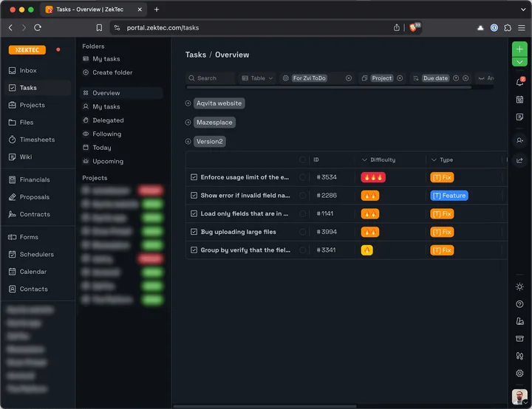Collapse the Version2 group
The image size is (532, 409).
pyautogui.click(x=188, y=142)
